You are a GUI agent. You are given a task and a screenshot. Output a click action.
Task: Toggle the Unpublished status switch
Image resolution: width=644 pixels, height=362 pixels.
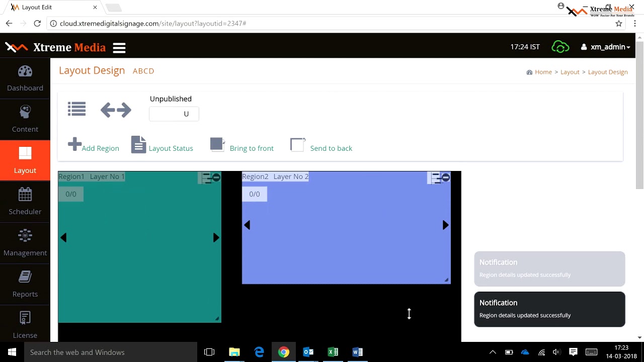click(174, 114)
